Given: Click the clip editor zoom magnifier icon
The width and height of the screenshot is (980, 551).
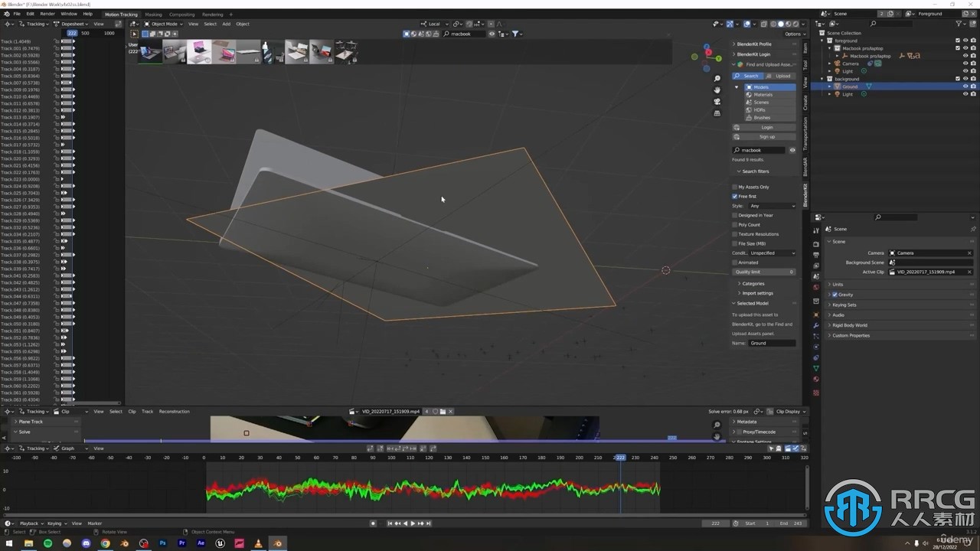Looking at the screenshot, I should [x=717, y=425].
